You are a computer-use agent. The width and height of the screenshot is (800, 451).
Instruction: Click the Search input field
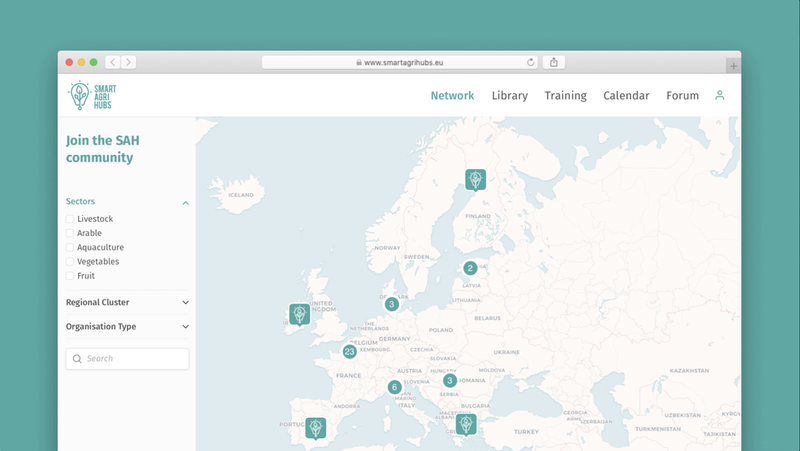[128, 359]
